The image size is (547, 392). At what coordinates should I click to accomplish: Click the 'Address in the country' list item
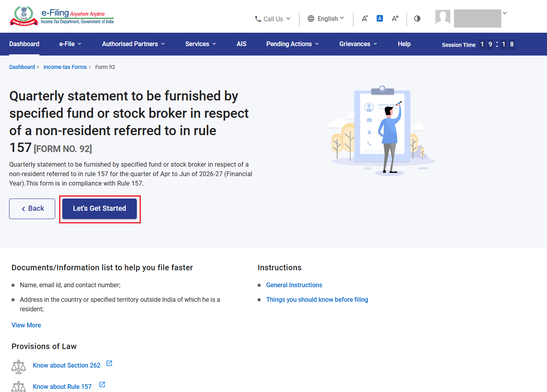(120, 304)
